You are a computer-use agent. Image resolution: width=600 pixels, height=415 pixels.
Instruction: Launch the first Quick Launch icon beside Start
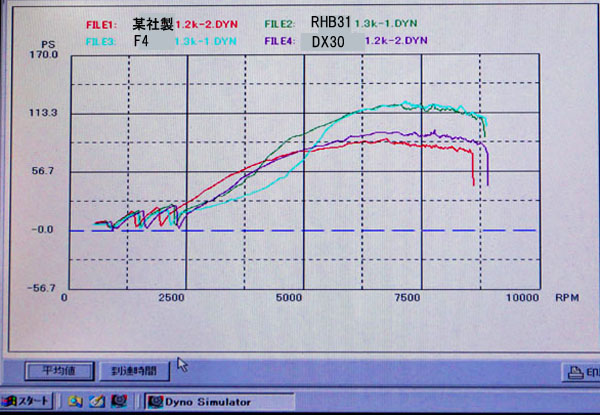76,402
